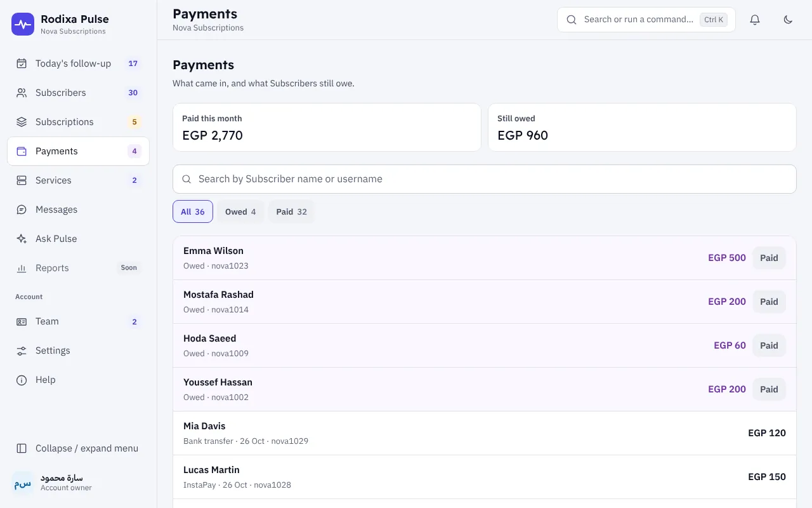Click the Soon badge next to Reports
This screenshot has width=812, height=508.
(x=129, y=268)
